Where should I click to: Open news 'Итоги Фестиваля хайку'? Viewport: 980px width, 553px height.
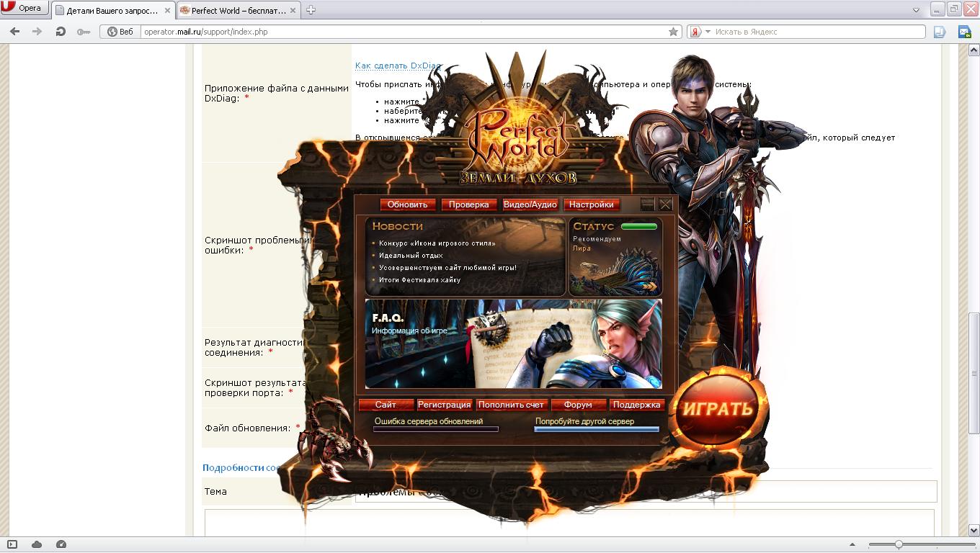(419, 280)
